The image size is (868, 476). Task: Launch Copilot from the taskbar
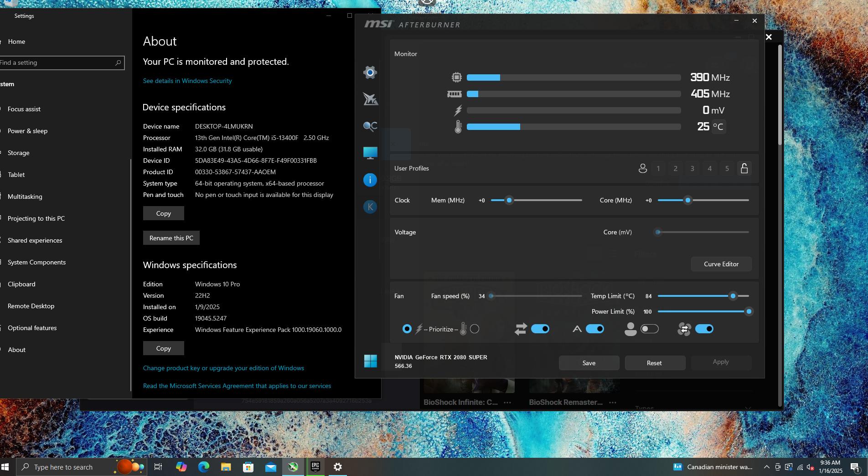181,467
